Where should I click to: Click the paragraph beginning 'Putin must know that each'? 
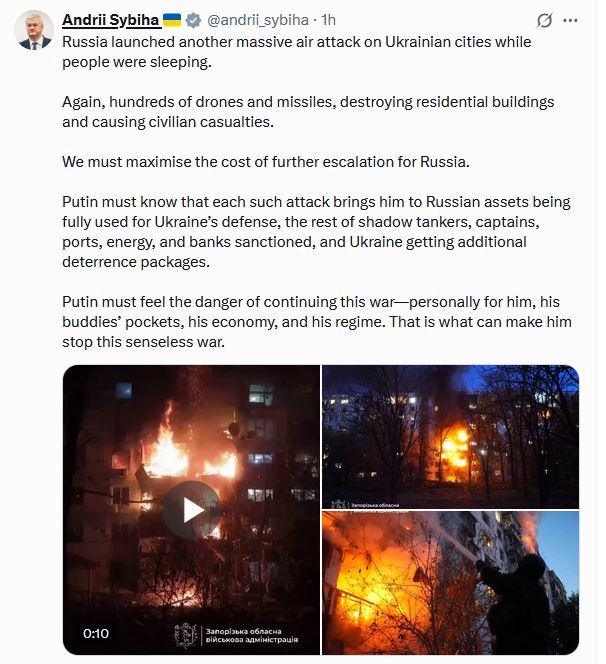[316, 232]
